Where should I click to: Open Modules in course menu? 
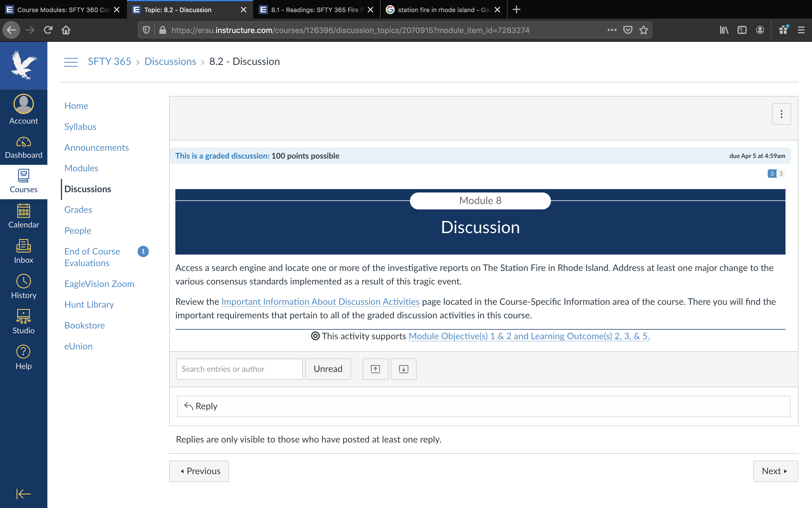coord(81,168)
